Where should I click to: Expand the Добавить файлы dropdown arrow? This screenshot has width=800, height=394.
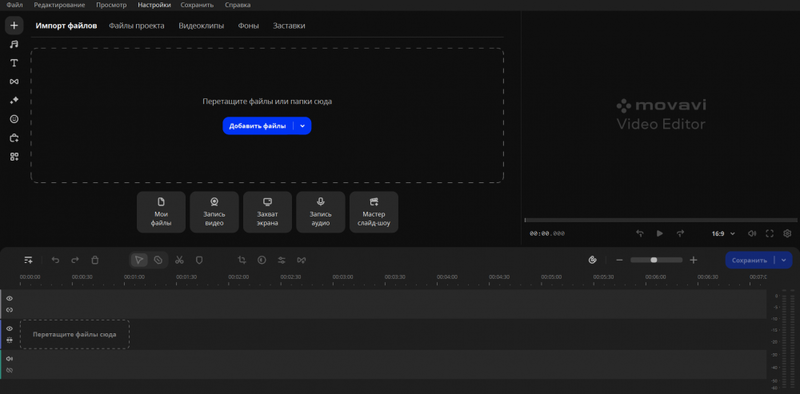coord(303,126)
